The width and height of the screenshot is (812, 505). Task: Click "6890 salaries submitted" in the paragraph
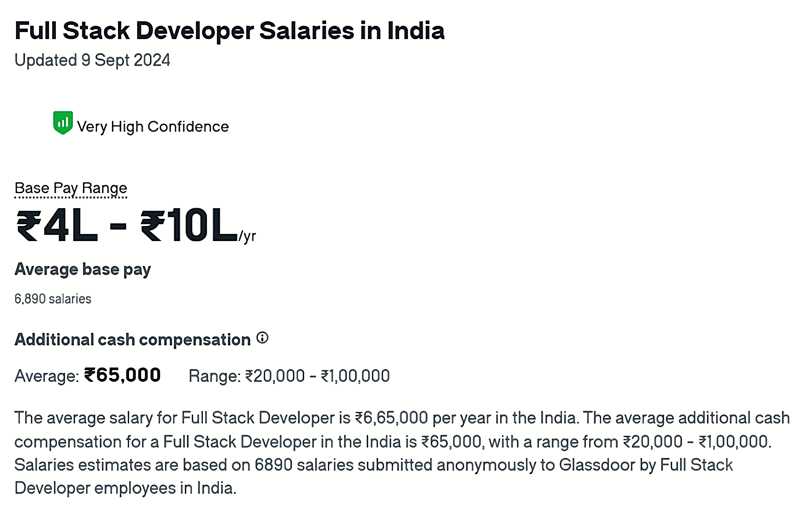(344, 465)
